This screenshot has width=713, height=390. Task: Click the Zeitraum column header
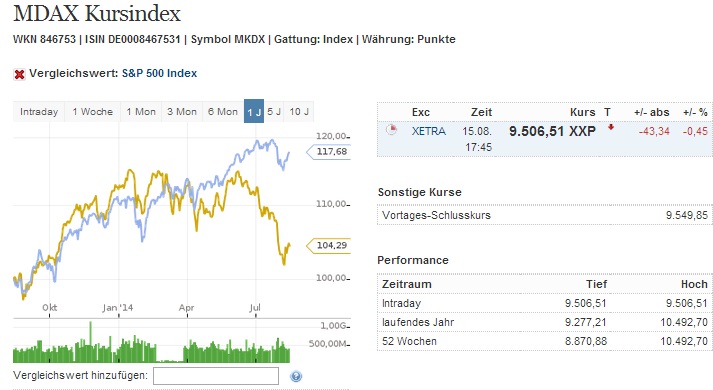[x=407, y=284]
